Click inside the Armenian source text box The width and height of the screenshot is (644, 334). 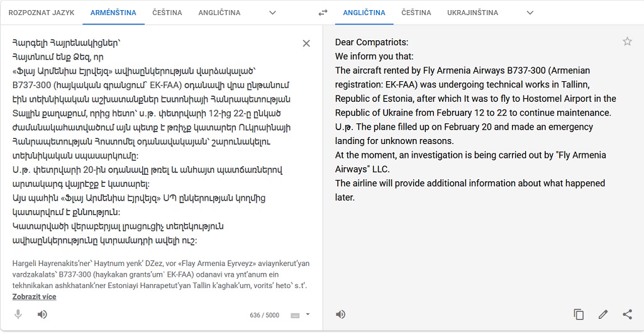click(x=152, y=142)
